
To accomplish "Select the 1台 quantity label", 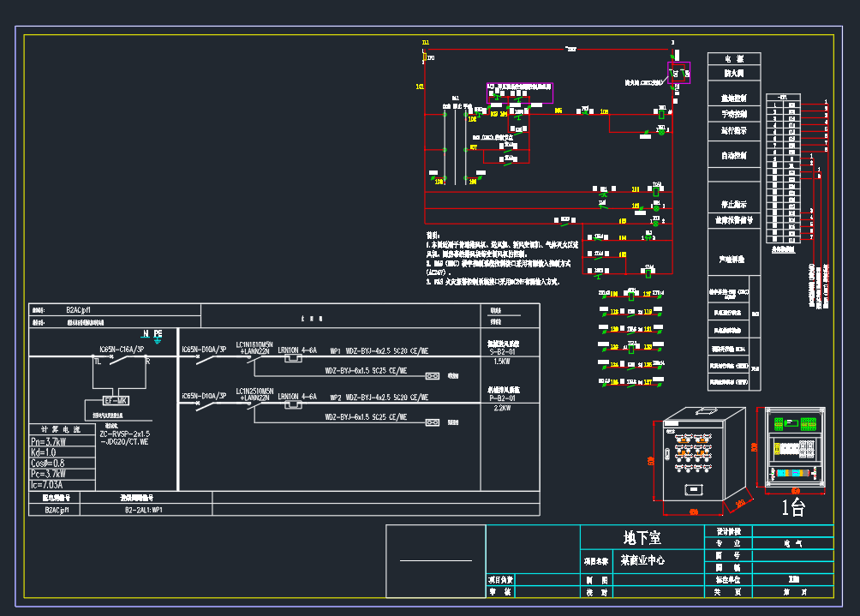I will 793,507.
